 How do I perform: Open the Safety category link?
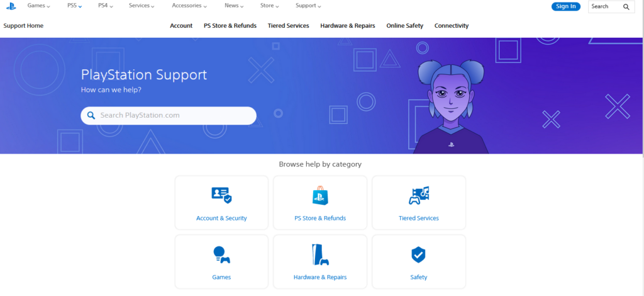point(418,277)
